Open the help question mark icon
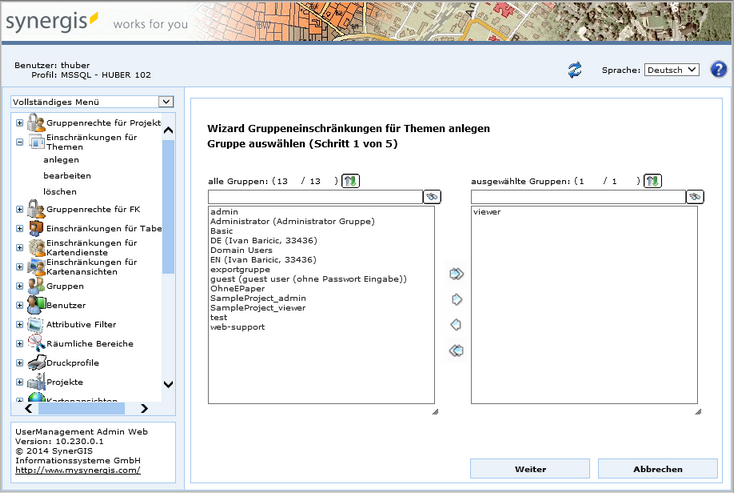This screenshot has height=493, width=734. click(x=718, y=70)
